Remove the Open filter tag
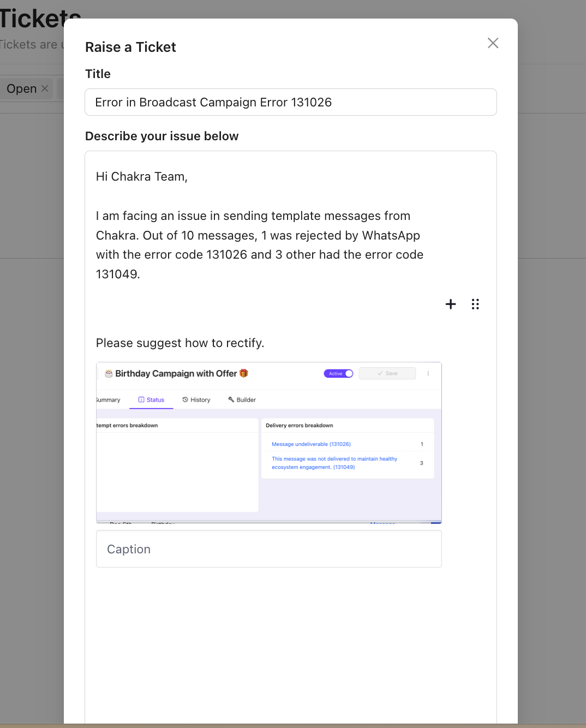The width and height of the screenshot is (586, 728). 45,88
